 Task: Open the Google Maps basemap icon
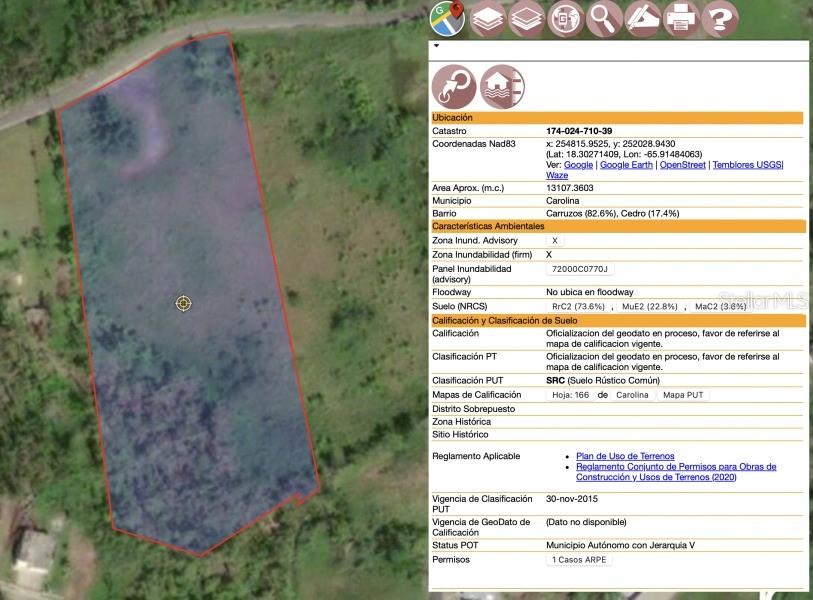(x=448, y=18)
